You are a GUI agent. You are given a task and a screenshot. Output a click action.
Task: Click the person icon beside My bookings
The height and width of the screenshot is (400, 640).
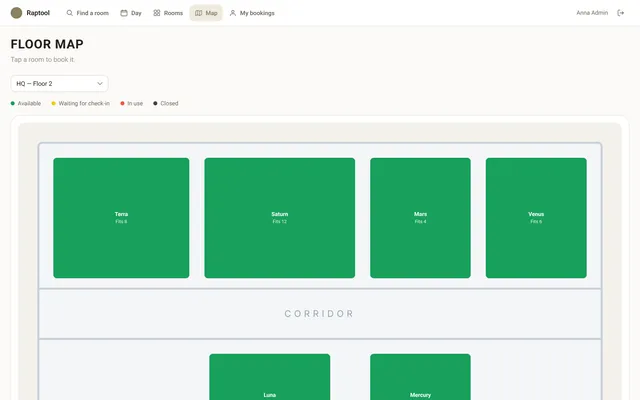click(233, 13)
